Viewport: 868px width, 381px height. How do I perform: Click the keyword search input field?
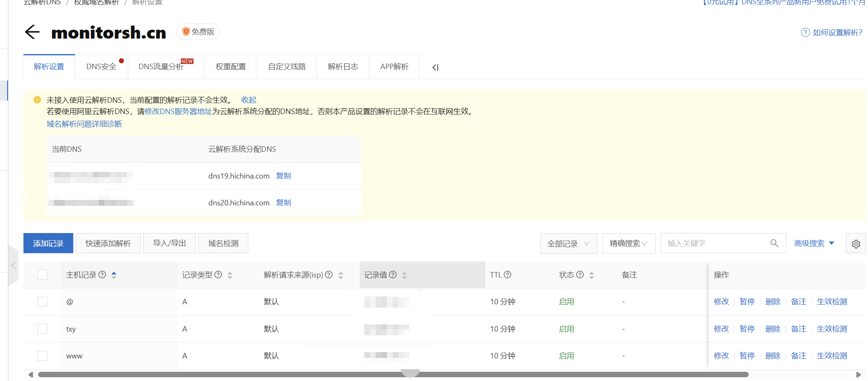(x=714, y=243)
